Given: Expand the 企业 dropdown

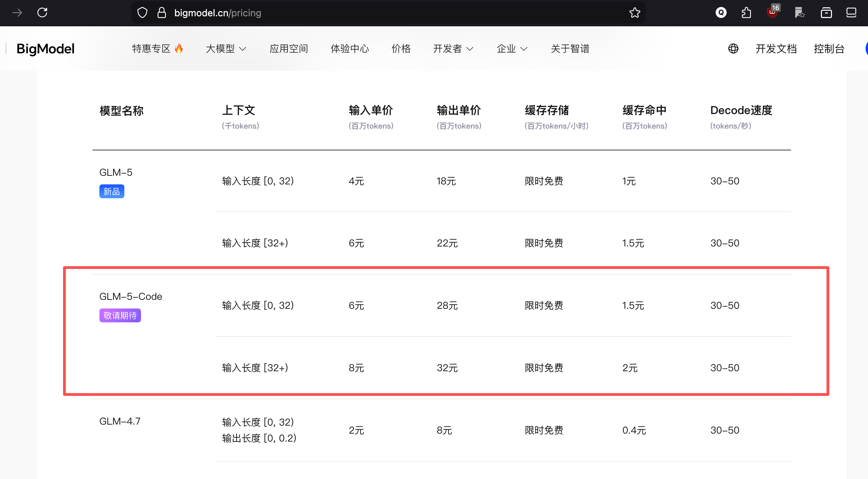Looking at the screenshot, I should (x=512, y=49).
